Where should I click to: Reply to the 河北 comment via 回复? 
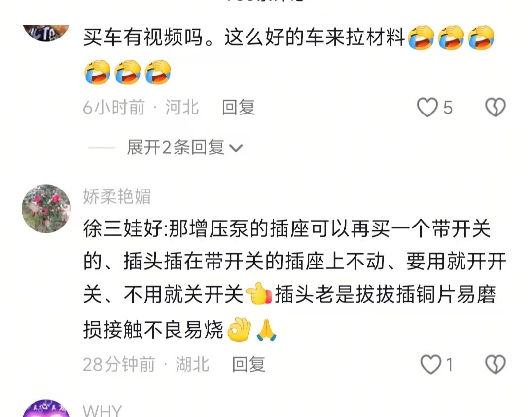[238, 107]
